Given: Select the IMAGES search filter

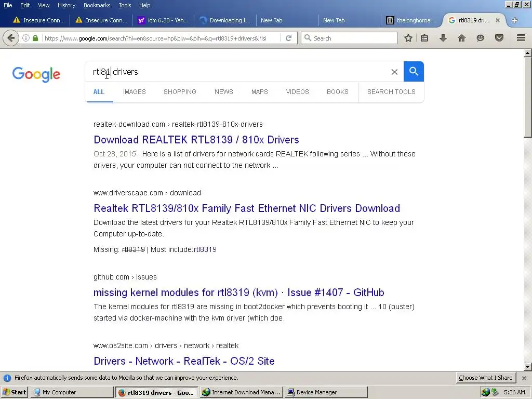Looking at the screenshot, I should (135, 92).
